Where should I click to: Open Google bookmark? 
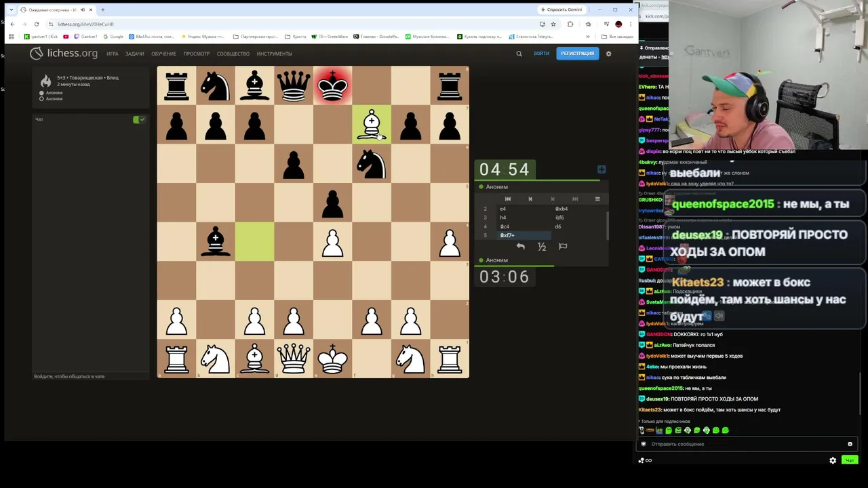click(113, 37)
